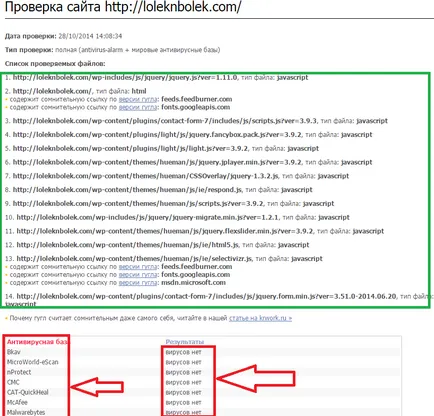Select the nProtect antivirus name
Viewport: 434px width, 416px height.
[19, 372]
